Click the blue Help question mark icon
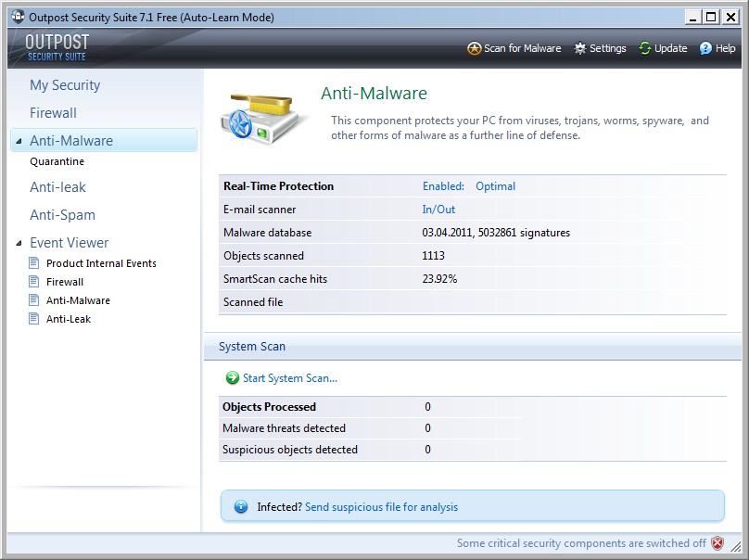Screen dimensions: 749x560 click(705, 48)
